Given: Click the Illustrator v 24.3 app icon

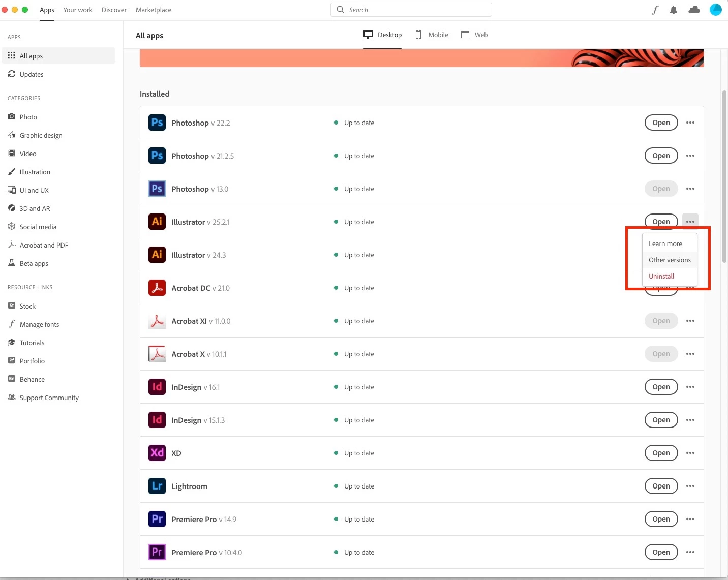Looking at the screenshot, I should point(157,255).
